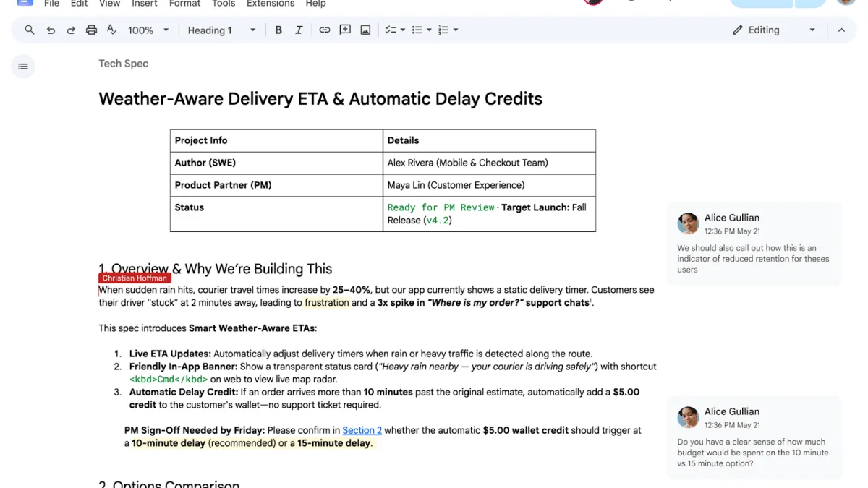Screen dimensions: 868x488
Task: Click the document title Weather-Aware Delivery ETA
Action: click(x=320, y=99)
